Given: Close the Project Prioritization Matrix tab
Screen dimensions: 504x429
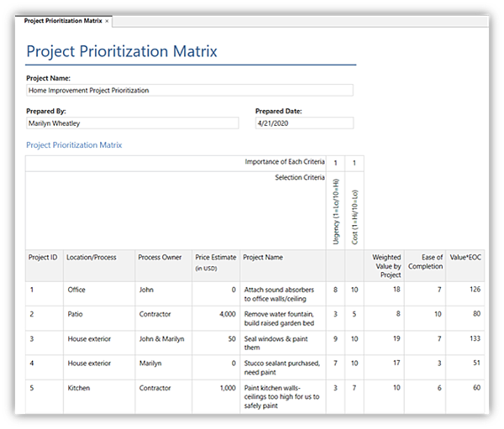Looking at the screenshot, I should click(x=107, y=21).
